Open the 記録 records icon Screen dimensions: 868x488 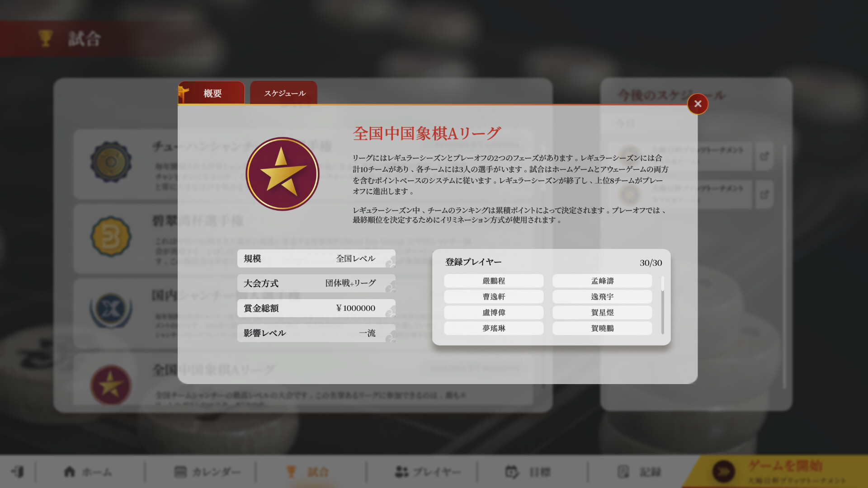(623, 472)
